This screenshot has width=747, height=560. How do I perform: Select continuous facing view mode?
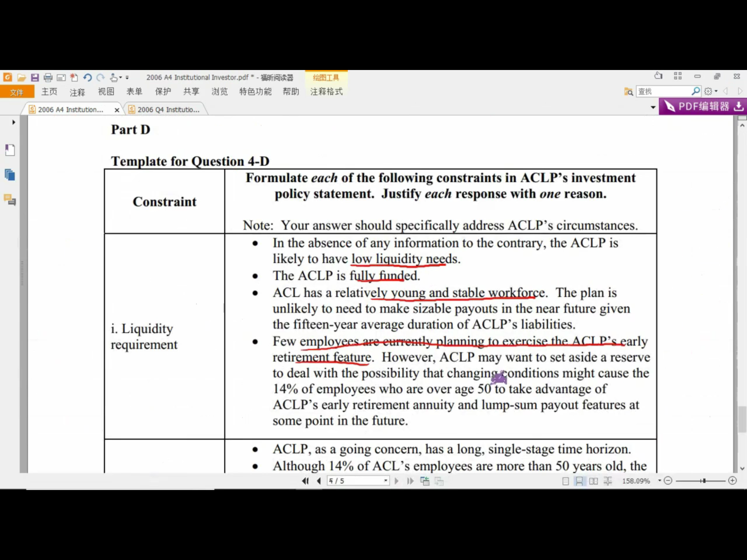tap(608, 481)
